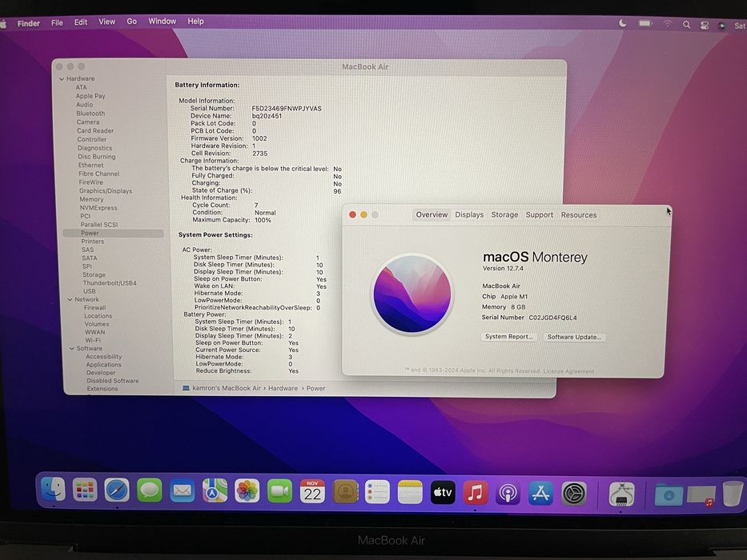Screen dimensions: 747x560
Task: Open FaceTime from the Dock
Action: (279, 491)
